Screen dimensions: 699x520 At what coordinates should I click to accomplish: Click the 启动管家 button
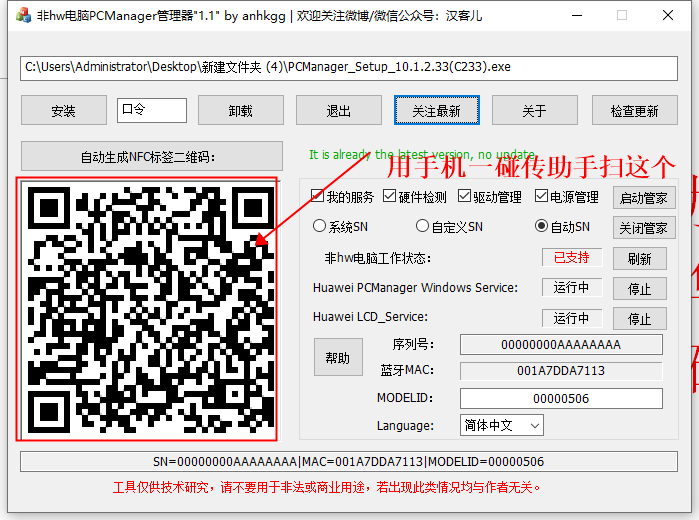tap(644, 198)
